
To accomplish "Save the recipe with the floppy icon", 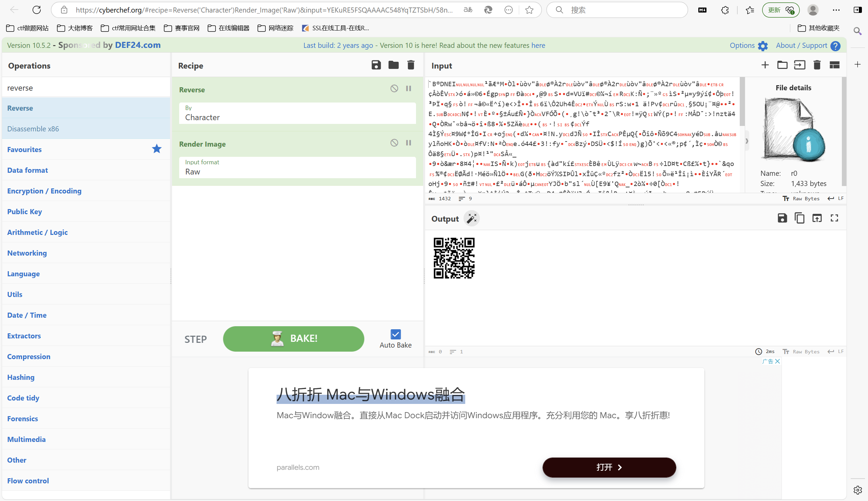I will pyautogui.click(x=376, y=65).
